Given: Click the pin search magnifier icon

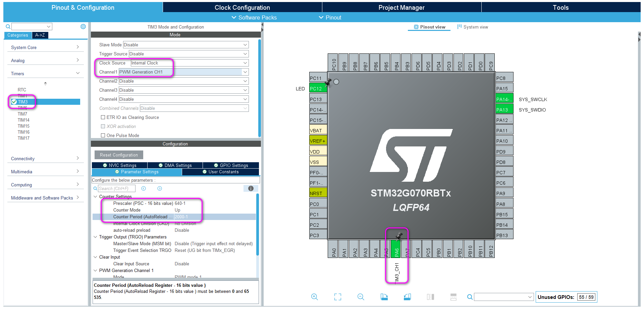Looking at the screenshot, I should point(470,297).
